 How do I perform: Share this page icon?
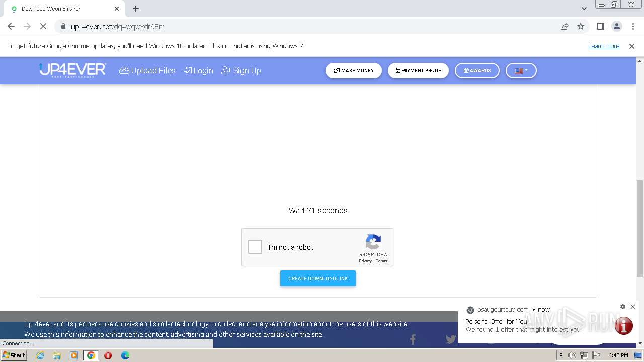[565, 26]
